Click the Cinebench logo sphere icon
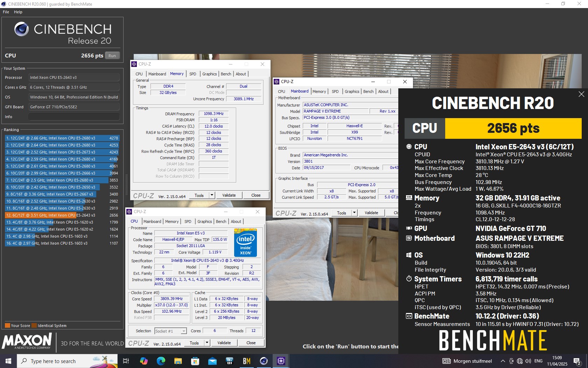Viewport: 588px width, 368px height. [21, 29]
